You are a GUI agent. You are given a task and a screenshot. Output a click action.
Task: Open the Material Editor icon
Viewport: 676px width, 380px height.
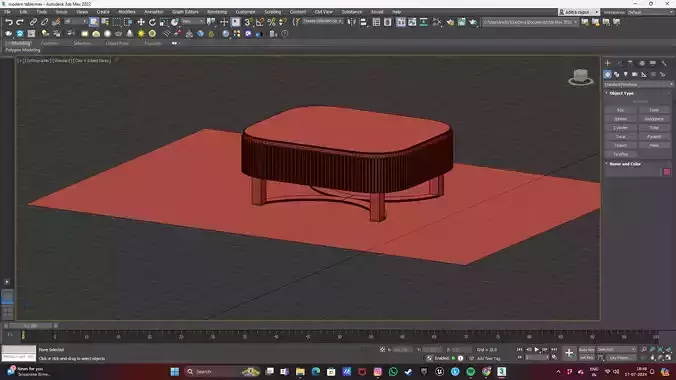pos(437,22)
